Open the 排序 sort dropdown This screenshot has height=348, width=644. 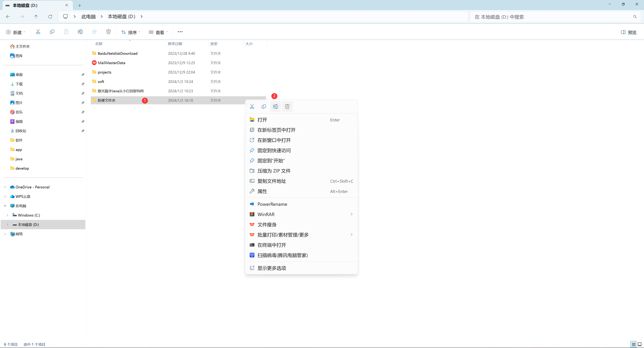pyautogui.click(x=131, y=32)
